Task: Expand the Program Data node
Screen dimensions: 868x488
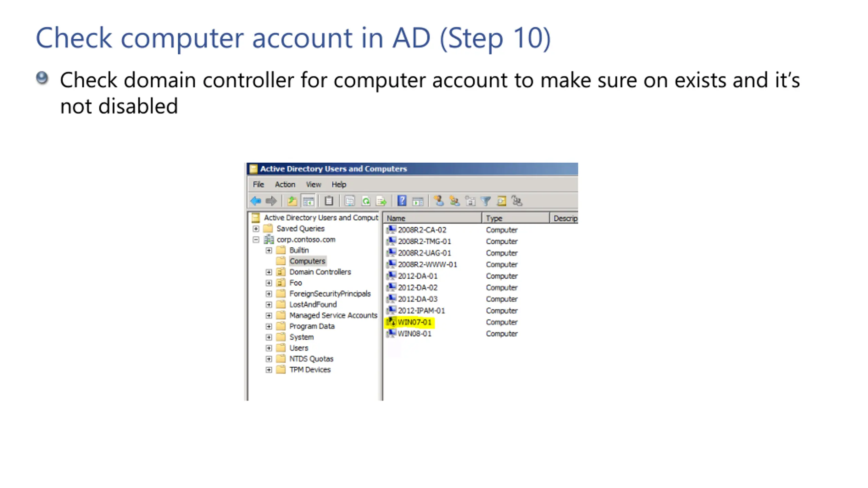Action: pyautogui.click(x=269, y=326)
